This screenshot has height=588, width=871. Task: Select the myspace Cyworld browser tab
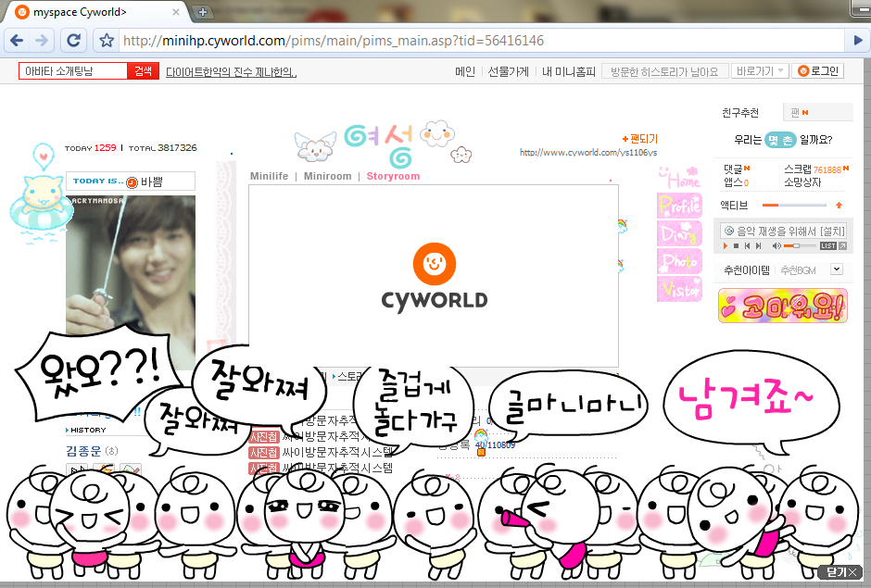point(95,12)
